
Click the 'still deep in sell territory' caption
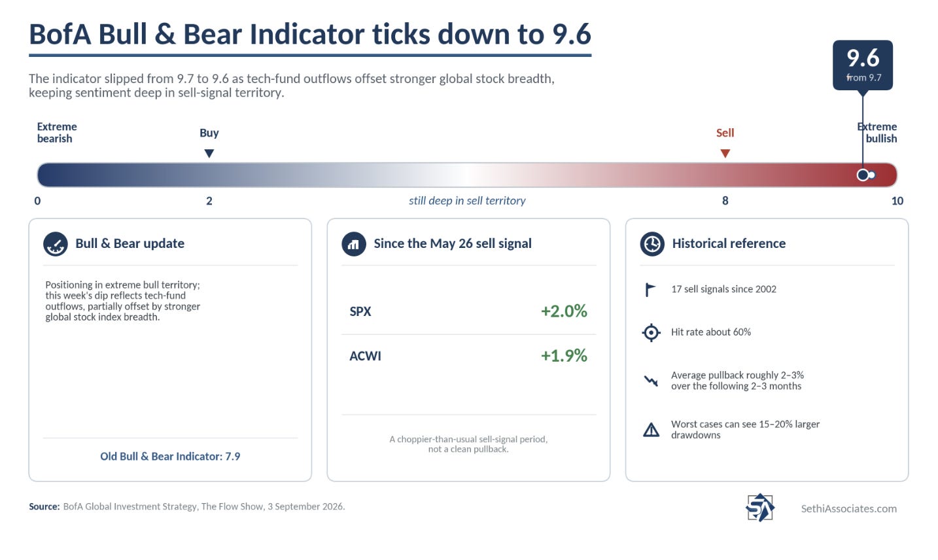(467, 201)
